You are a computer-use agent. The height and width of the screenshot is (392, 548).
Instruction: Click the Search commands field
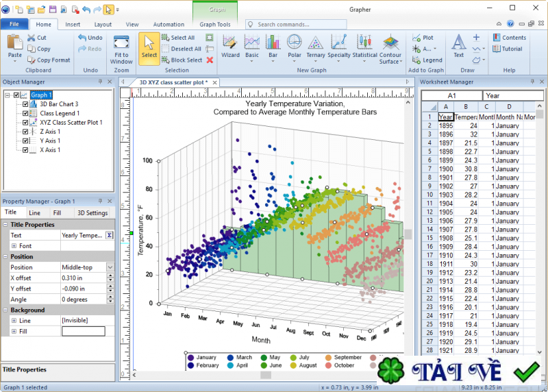click(x=296, y=25)
